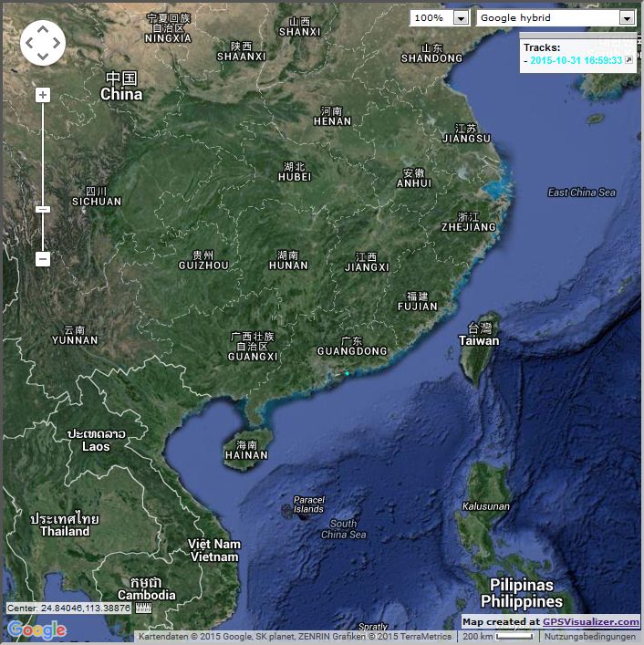This screenshot has width=644, height=645.
Task: Click the Google logo
Action: coord(36,629)
